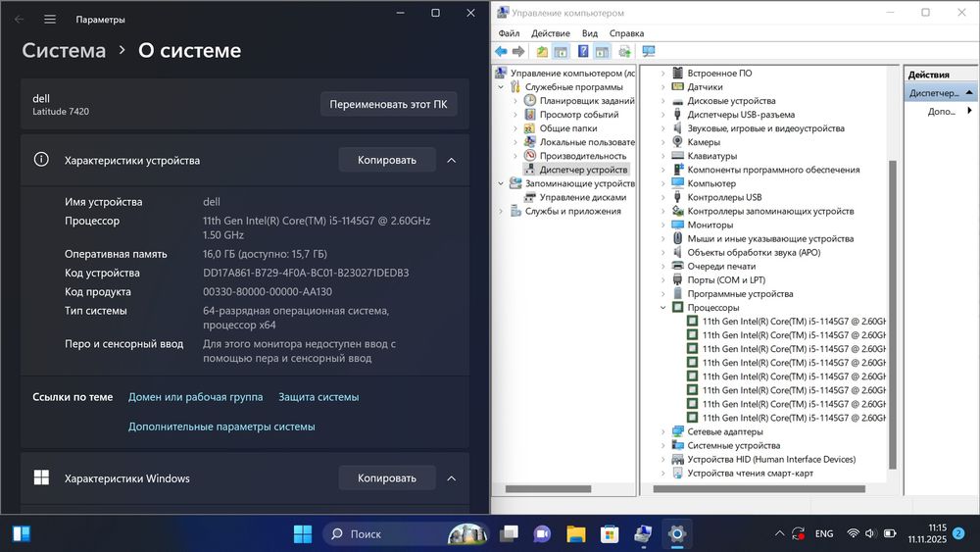
Task: Switch ENG input language indicator
Action: 824,533
